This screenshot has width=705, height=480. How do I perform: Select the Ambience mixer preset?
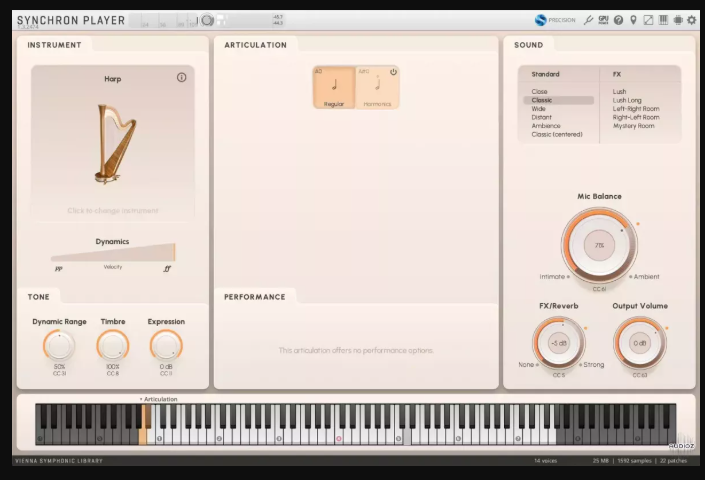pyautogui.click(x=546, y=126)
